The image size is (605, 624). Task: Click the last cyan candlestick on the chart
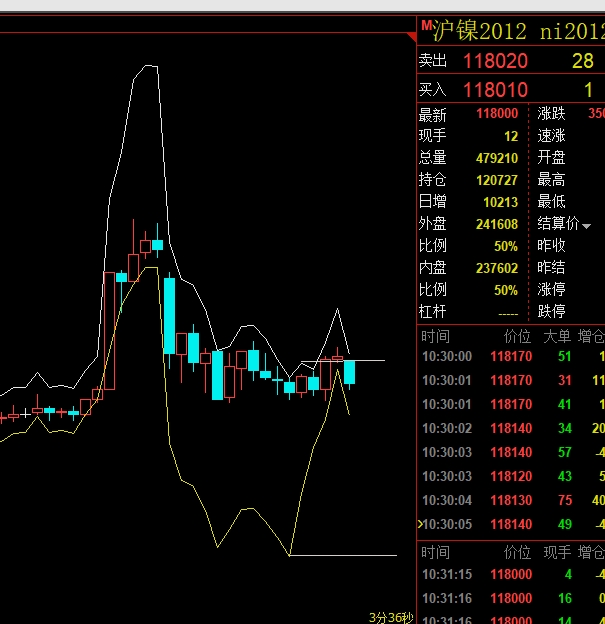pos(349,372)
